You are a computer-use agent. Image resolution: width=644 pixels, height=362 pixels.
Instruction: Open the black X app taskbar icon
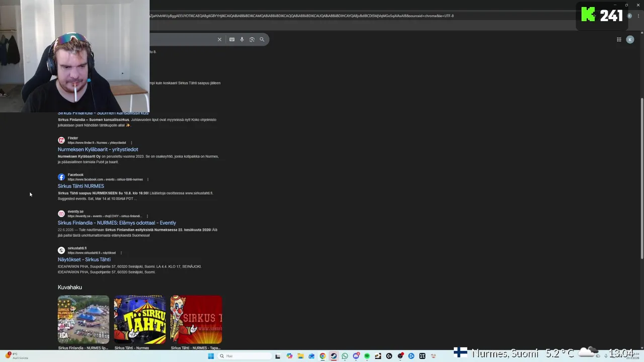point(422,356)
